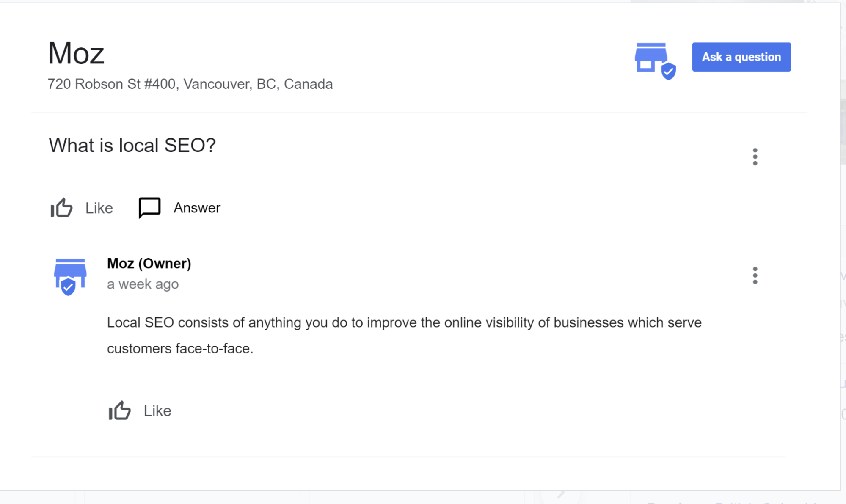
Task: Click the 720 Robson St address line
Action: pos(190,84)
